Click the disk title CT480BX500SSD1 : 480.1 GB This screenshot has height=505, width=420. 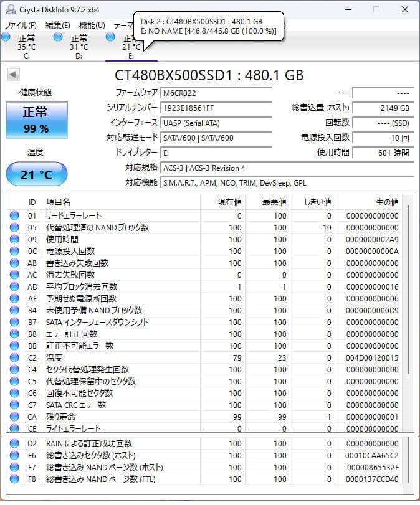tap(209, 75)
